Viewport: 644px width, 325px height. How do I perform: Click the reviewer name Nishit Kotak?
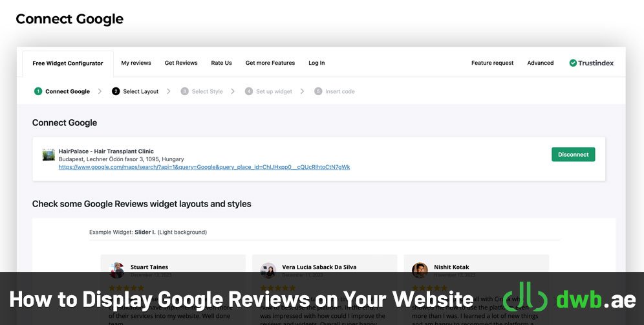tap(451, 267)
